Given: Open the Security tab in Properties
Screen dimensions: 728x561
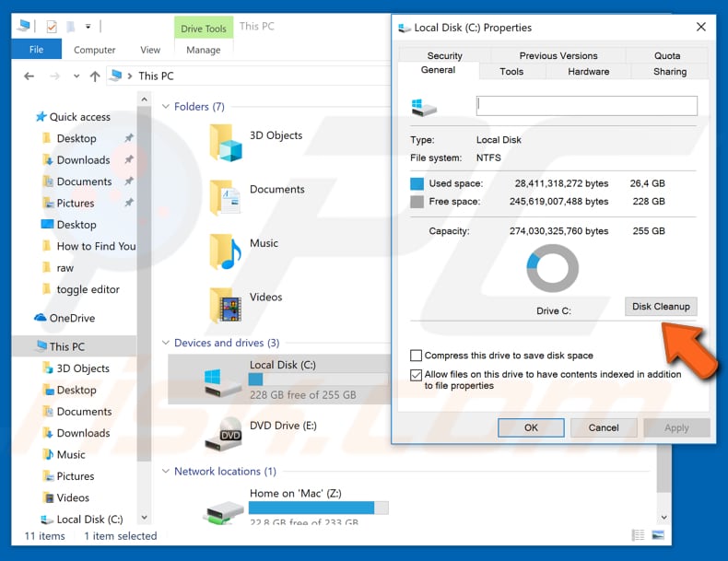Looking at the screenshot, I should [444, 55].
